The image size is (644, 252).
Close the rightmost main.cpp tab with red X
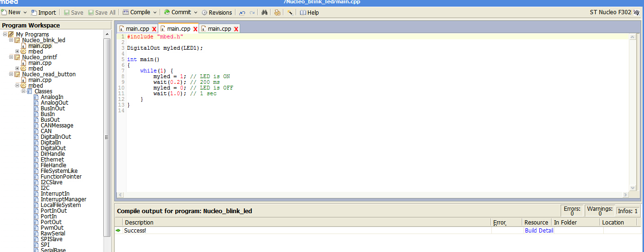point(236,29)
